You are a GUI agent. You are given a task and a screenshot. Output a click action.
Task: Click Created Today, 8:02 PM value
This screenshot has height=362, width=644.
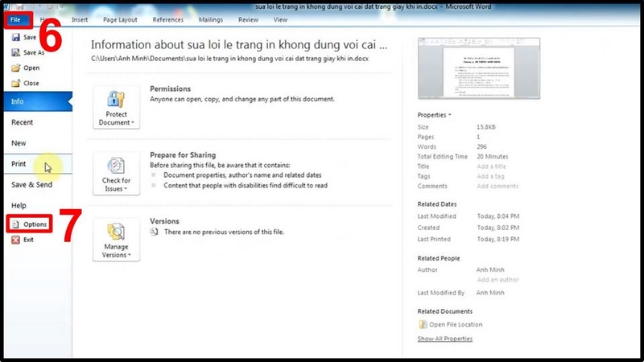click(x=497, y=228)
